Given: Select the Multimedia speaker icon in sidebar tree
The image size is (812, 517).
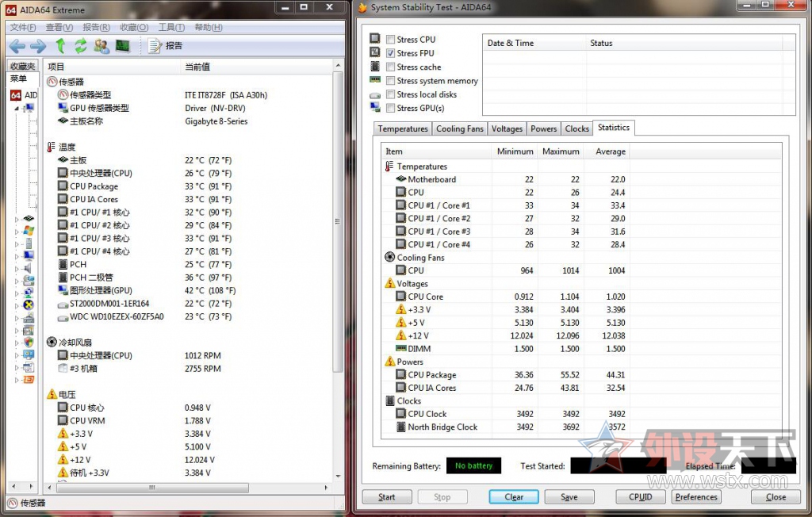Looking at the screenshot, I should point(28,268).
